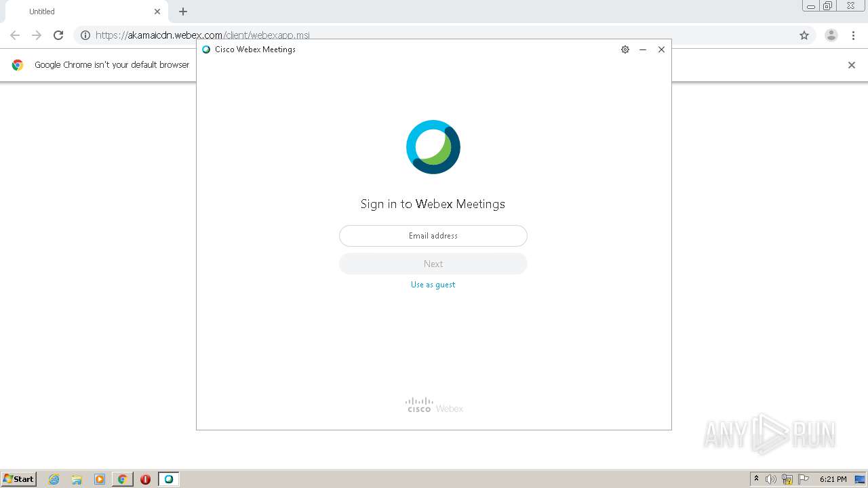Dismiss the default browser notification bar
Viewport: 868px width, 488px height.
852,65
